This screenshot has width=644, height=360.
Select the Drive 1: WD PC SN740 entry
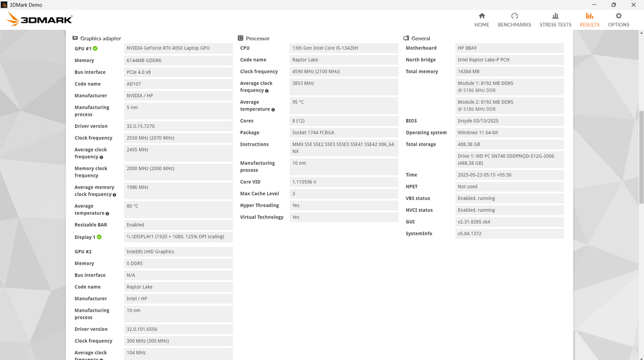(x=509, y=159)
